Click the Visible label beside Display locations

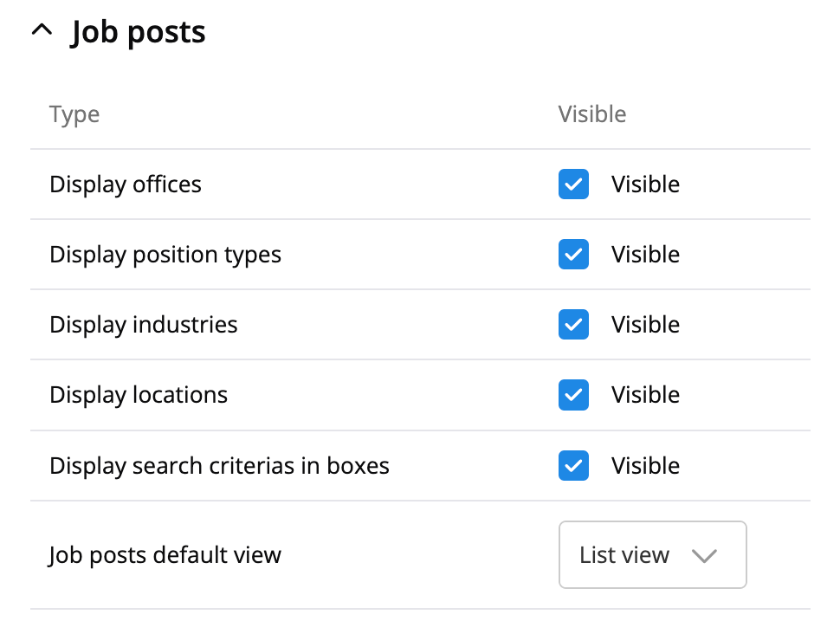(x=645, y=395)
